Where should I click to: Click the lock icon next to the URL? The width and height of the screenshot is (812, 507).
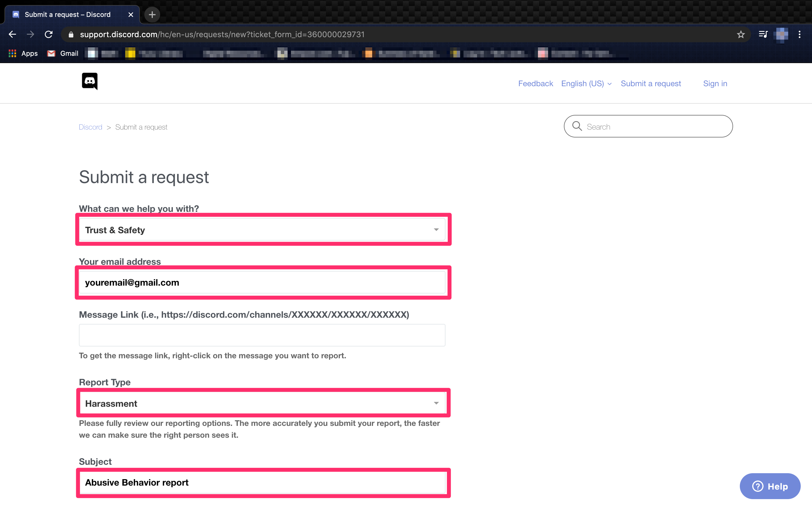pyautogui.click(x=71, y=34)
